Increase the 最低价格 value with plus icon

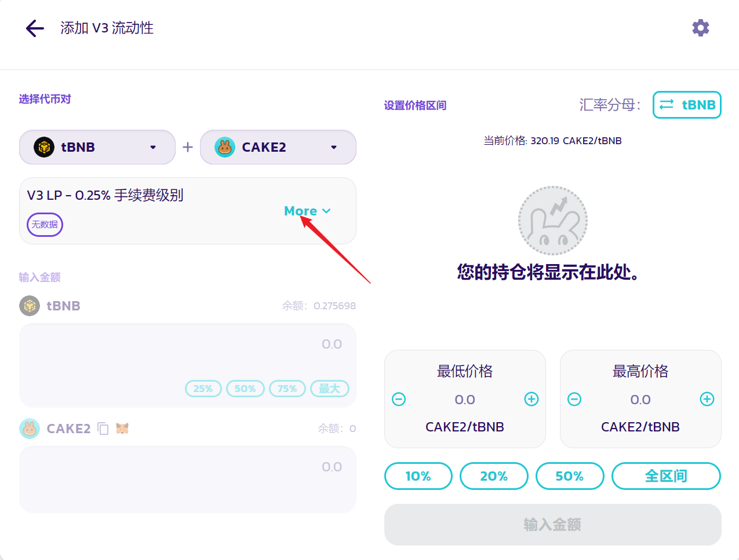pyautogui.click(x=531, y=399)
